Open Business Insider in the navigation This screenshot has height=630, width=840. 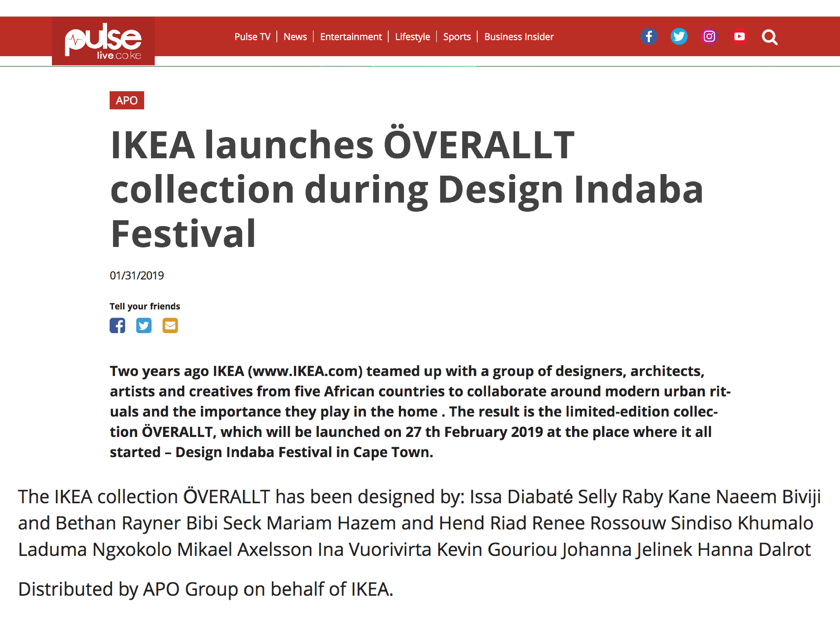tap(519, 37)
